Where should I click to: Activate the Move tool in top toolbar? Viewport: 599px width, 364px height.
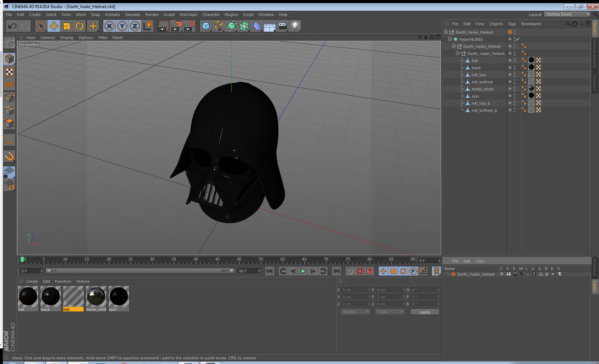(54, 26)
